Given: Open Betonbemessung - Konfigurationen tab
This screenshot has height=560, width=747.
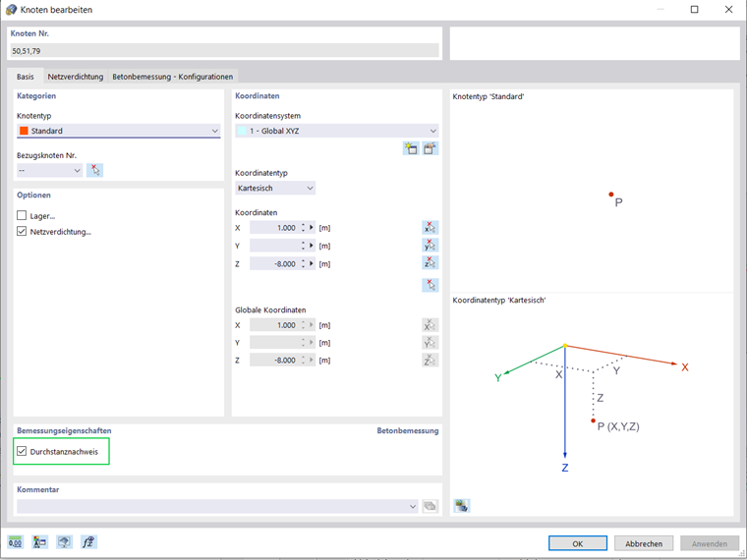Looking at the screenshot, I should tap(172, 77).
